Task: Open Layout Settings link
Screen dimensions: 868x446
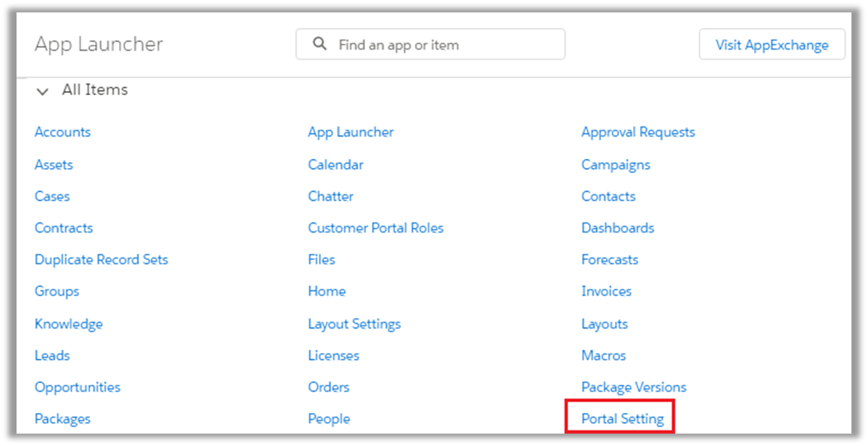Action: pos(354,324)
